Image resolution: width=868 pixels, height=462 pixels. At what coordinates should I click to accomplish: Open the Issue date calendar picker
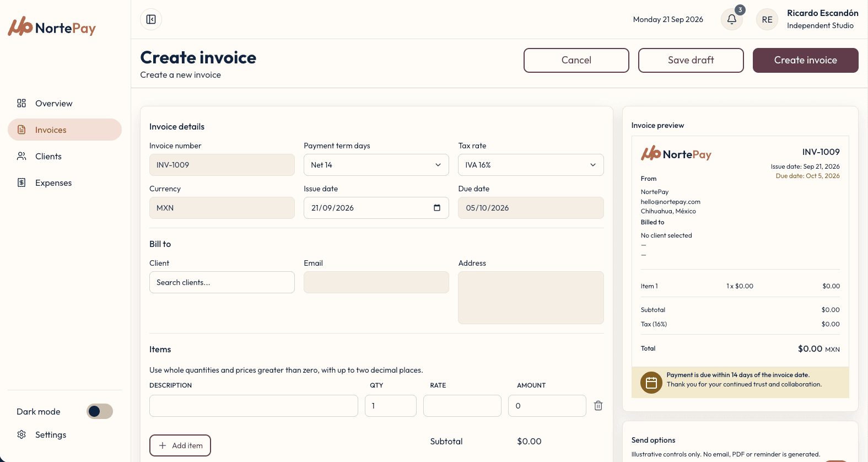(x=437, y=208)
